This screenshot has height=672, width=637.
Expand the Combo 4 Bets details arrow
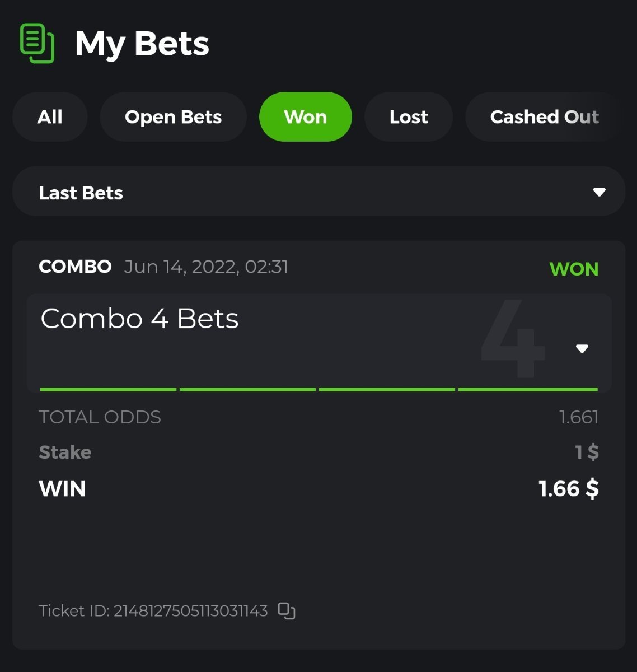point(582,349)
